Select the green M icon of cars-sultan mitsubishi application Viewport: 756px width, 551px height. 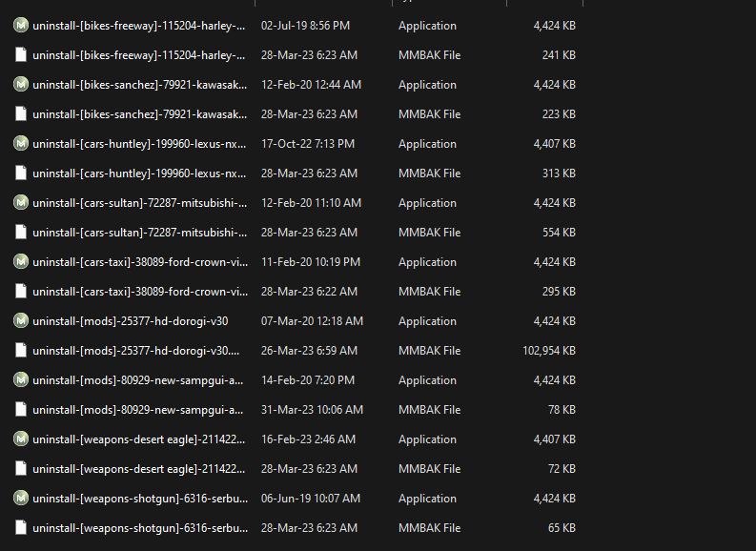[21, 202]
